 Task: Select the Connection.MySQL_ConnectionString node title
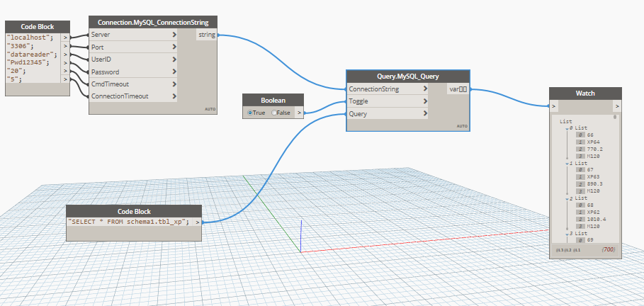tap(153, 22)
